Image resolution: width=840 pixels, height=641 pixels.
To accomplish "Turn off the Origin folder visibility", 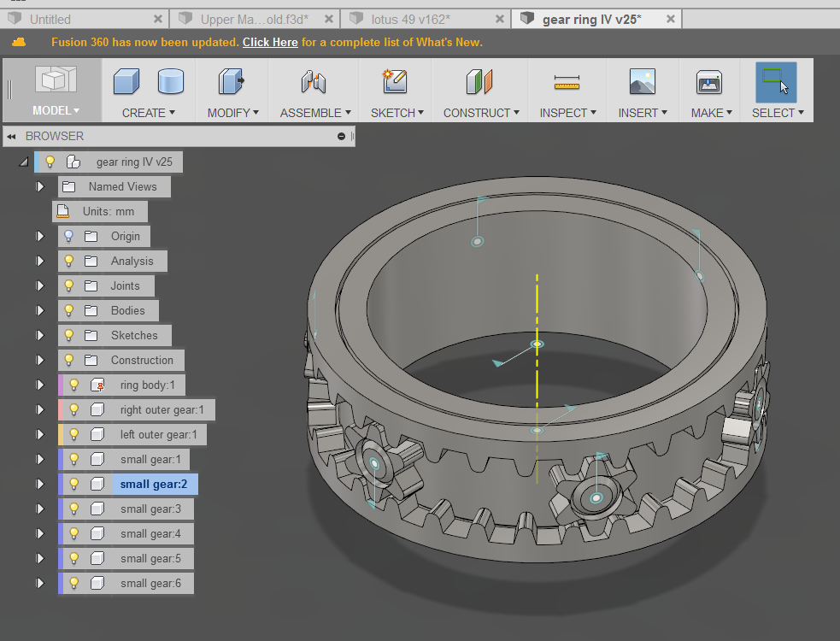I will click(68, 236).
